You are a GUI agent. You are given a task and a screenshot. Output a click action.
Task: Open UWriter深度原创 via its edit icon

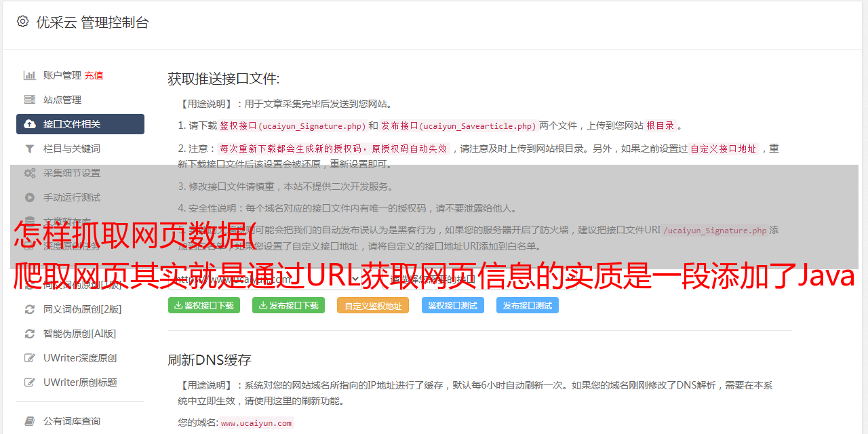pos(30,358)
